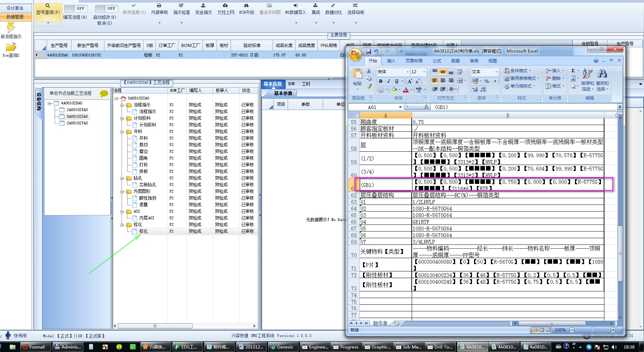Select the BOM tab in info panel

pyautogui.click(x=292, y=84)
